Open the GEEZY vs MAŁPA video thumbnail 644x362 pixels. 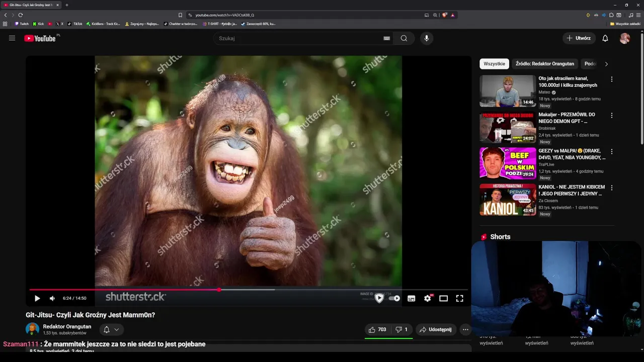(508, 163)
